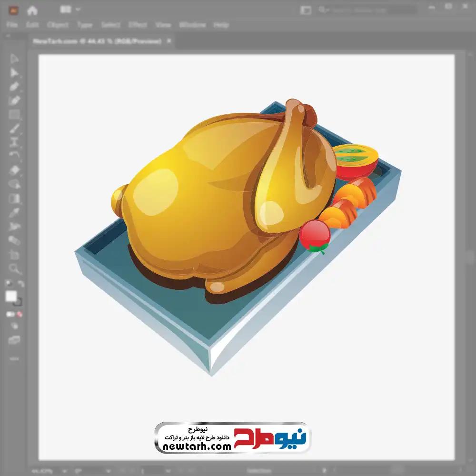Viewport: 476px width, 476px height.
Task: Choose the Gradient tool
Action: pos(14,199)
